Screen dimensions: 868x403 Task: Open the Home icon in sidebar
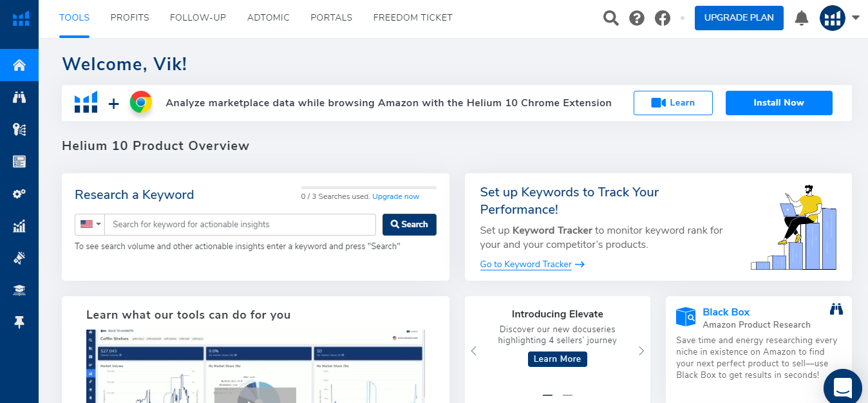19,65
